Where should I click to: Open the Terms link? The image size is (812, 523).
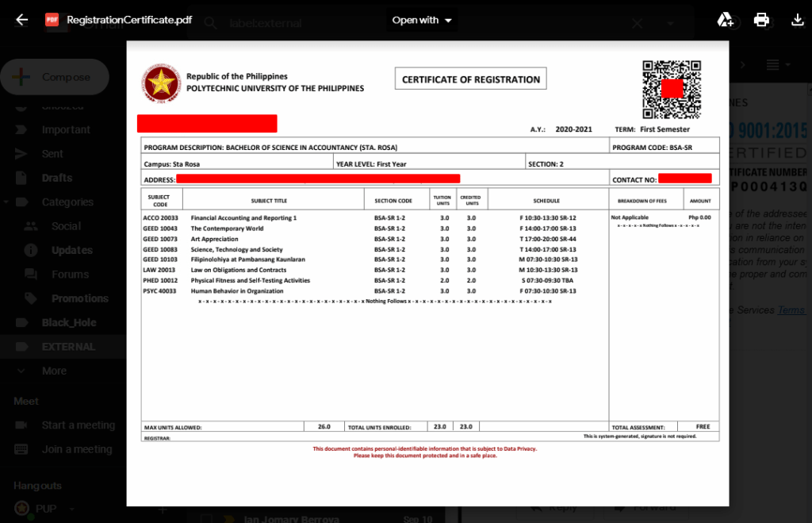[791, 310]
